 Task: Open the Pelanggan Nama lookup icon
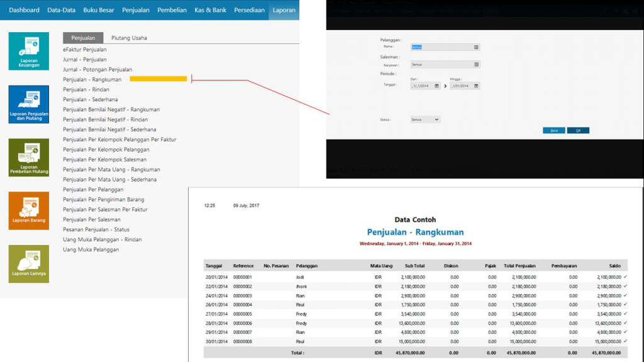coord(476,47)
